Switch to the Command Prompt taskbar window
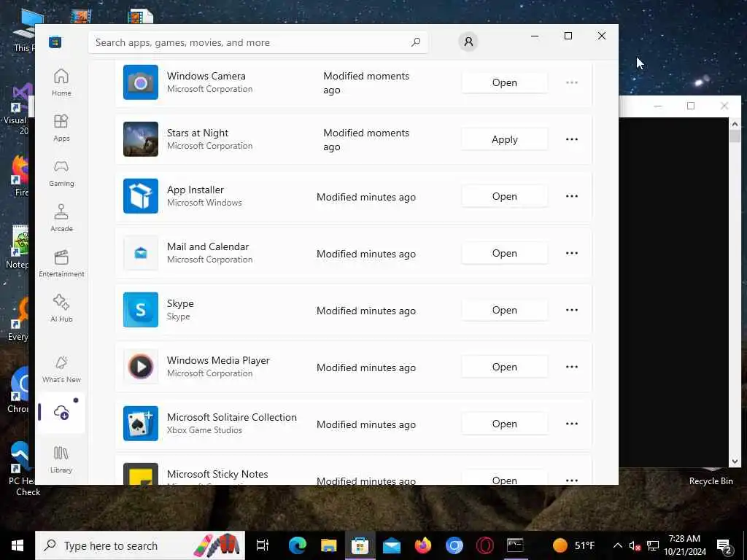 click(515, 545)
